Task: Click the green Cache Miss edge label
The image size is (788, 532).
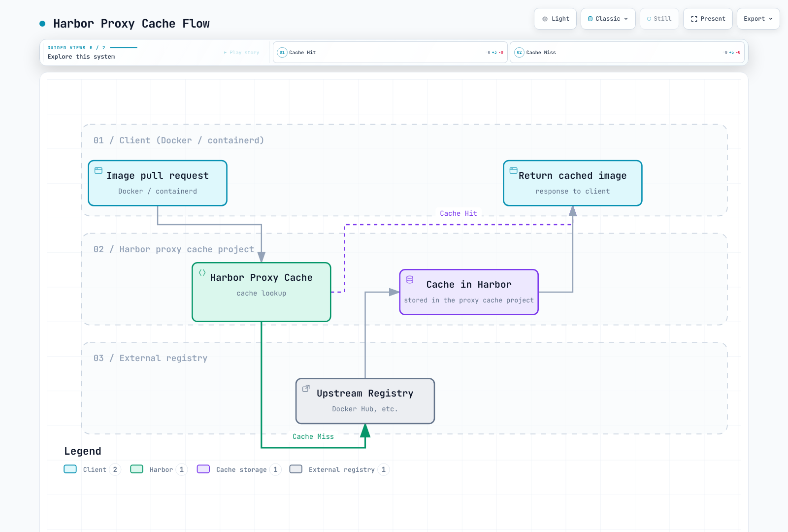Action: [x=313, y=436]
